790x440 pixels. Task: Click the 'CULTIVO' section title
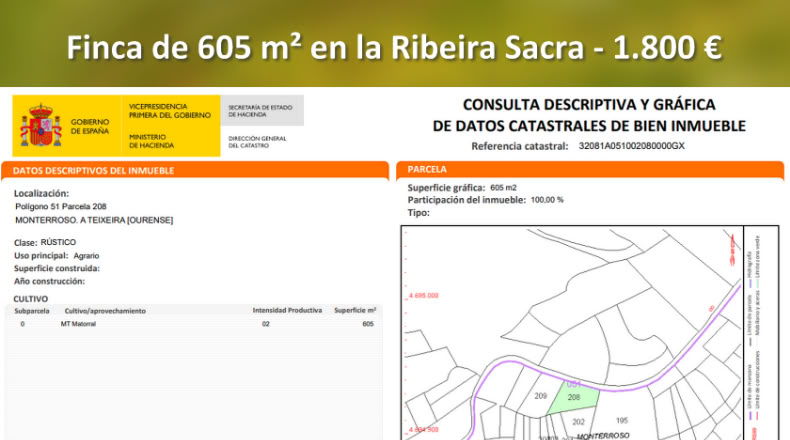[x=31, y=299]
